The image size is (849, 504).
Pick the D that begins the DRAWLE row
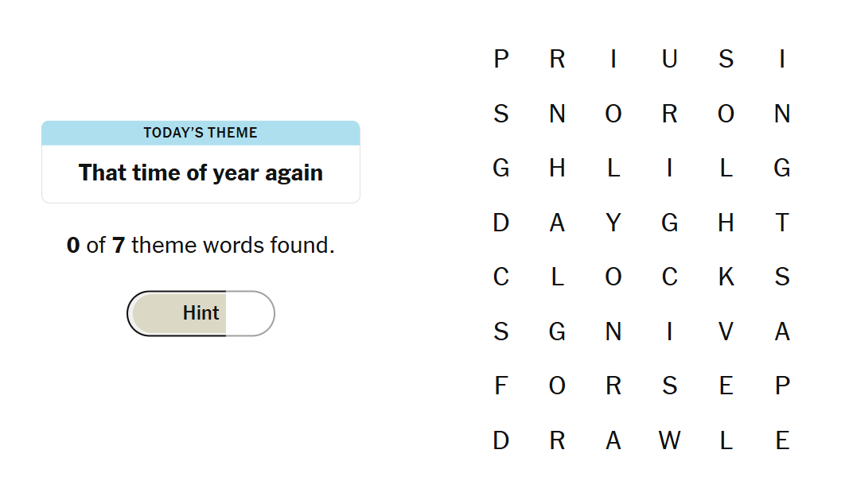[500, 440]
